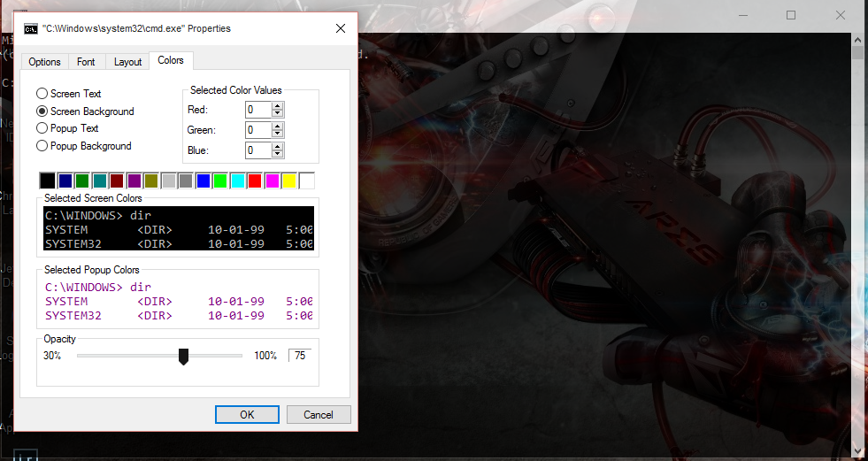Pick the olive color swatch
868x461 pixels.
coord(151,181)
